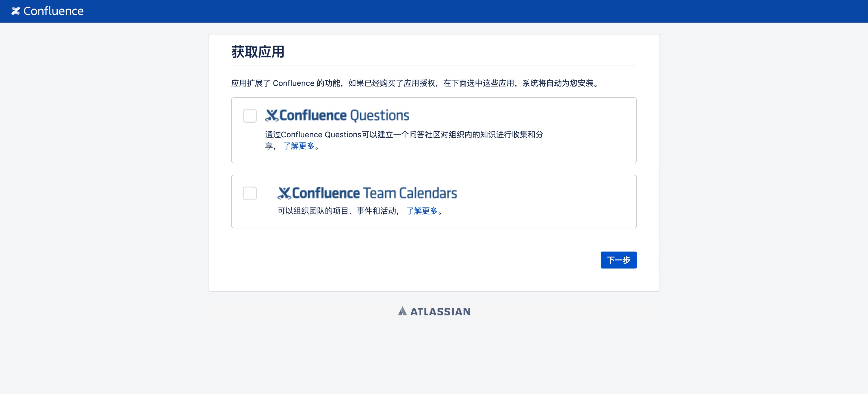
Task: Click the 下一步 button
Action: coord(618,260)
